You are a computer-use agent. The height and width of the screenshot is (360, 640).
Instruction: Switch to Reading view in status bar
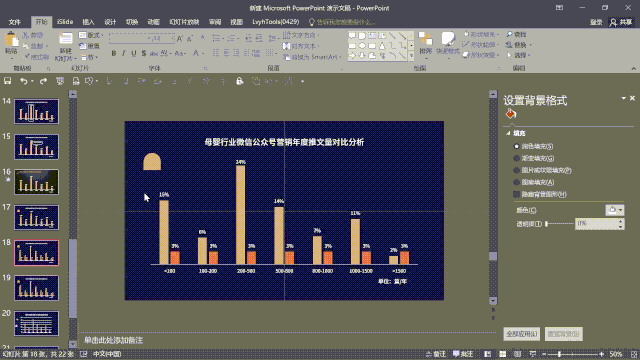pos(517,354)
